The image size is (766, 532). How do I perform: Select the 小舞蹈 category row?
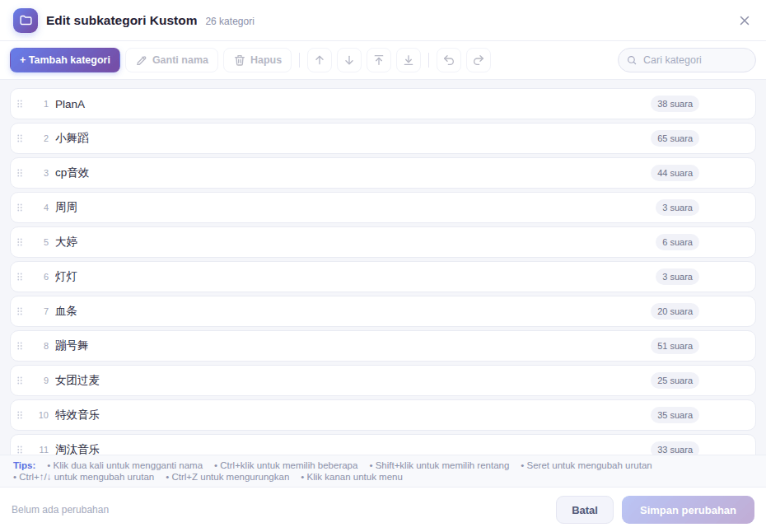pos(383,138)
